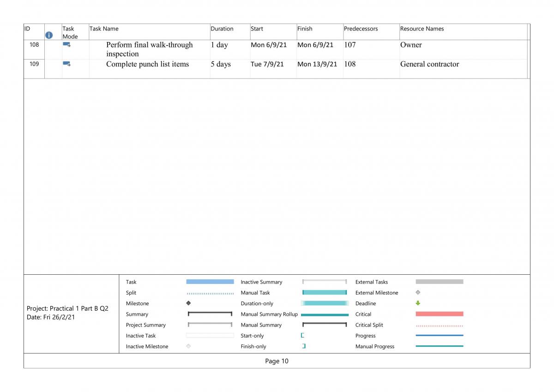This screenshot has height=392, width=554.
Task: Click the Start-only bracket symbol in legend
Action: (302, 336)
